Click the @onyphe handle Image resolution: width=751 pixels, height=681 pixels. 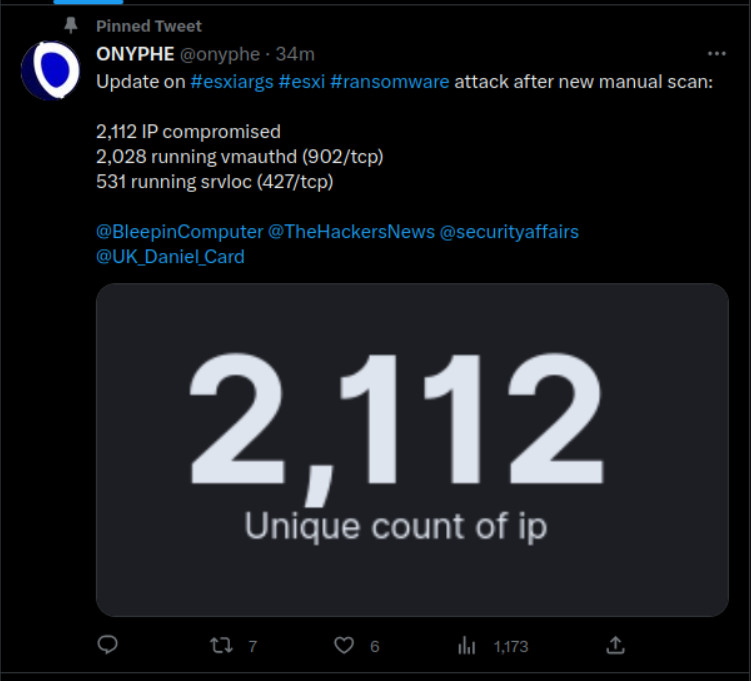coord(220,54)
